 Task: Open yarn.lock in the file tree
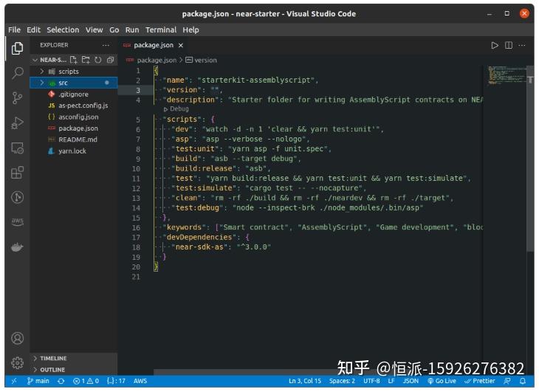[74, 151]
